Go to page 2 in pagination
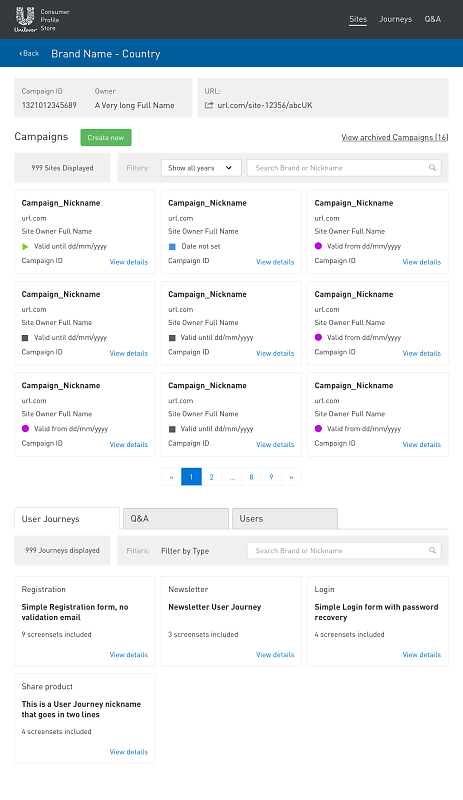Screen dimensions: 463x800 [211, 477]
